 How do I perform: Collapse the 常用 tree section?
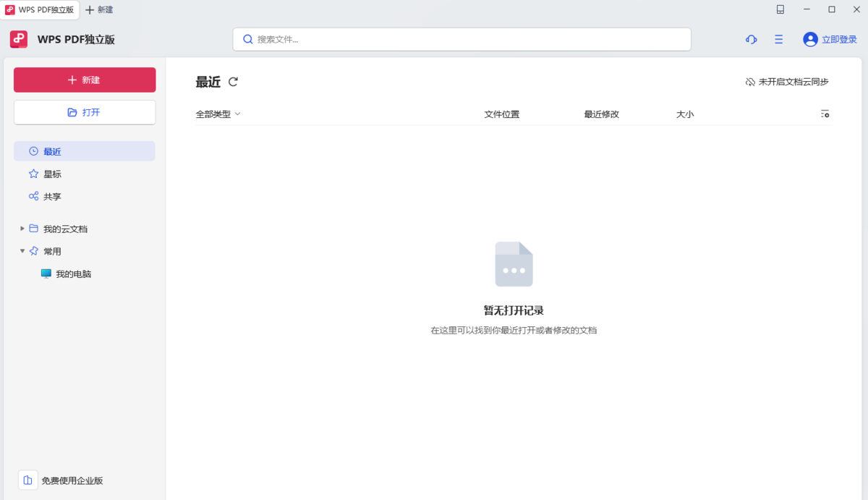pos(22,251)
